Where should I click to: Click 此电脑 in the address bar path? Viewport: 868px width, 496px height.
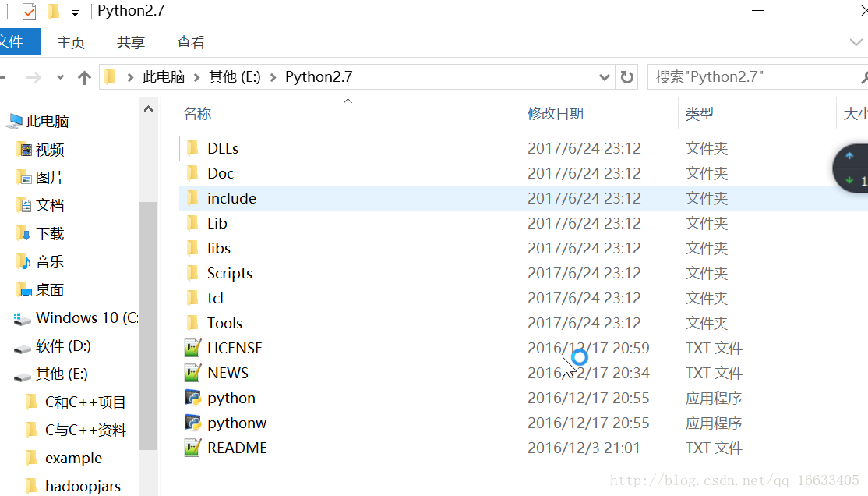point(164,77)
